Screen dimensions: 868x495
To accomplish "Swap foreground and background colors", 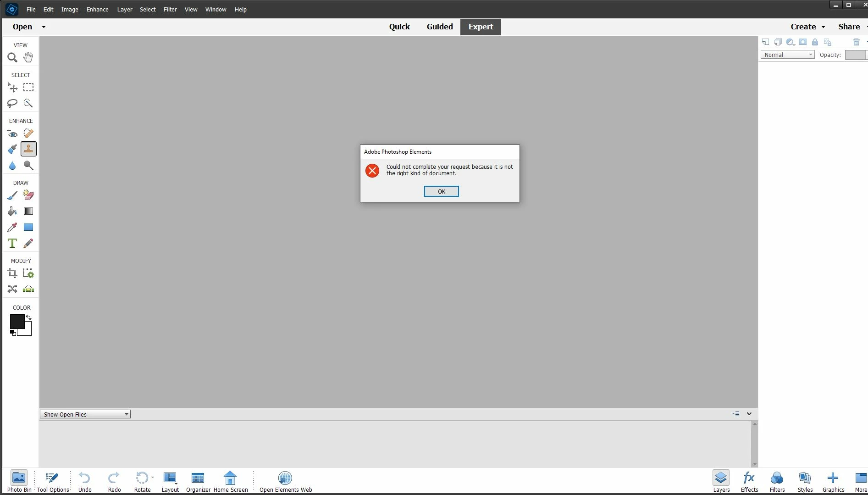I will pos(28,317).
